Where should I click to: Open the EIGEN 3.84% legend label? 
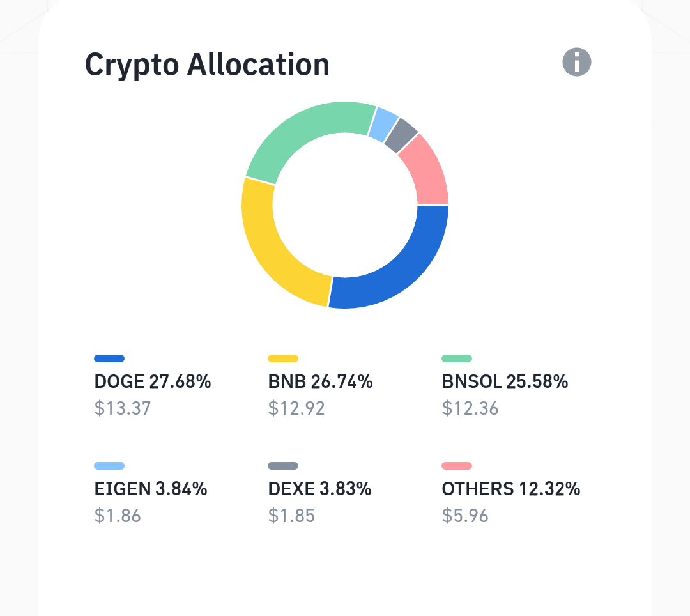click(x=150, y=489)
